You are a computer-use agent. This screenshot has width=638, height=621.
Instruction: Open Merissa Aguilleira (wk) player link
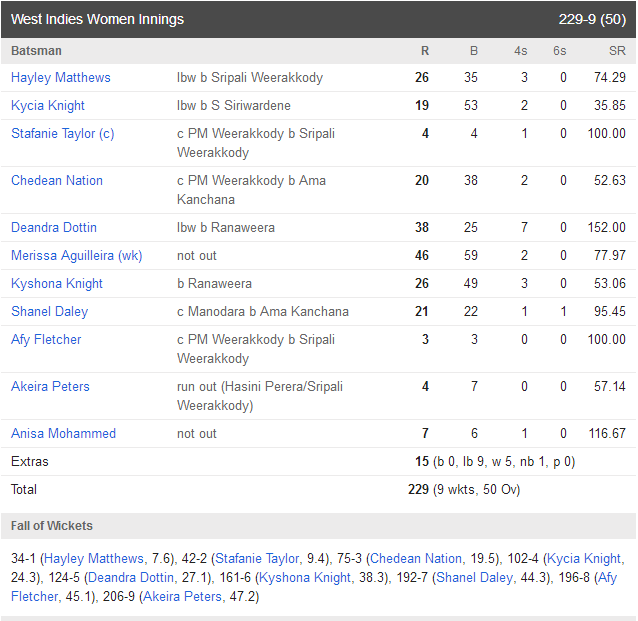click(76, 255)
